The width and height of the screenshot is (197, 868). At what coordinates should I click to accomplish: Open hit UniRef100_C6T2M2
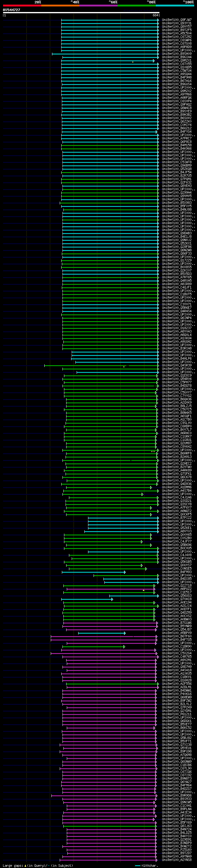coord(176,37)
